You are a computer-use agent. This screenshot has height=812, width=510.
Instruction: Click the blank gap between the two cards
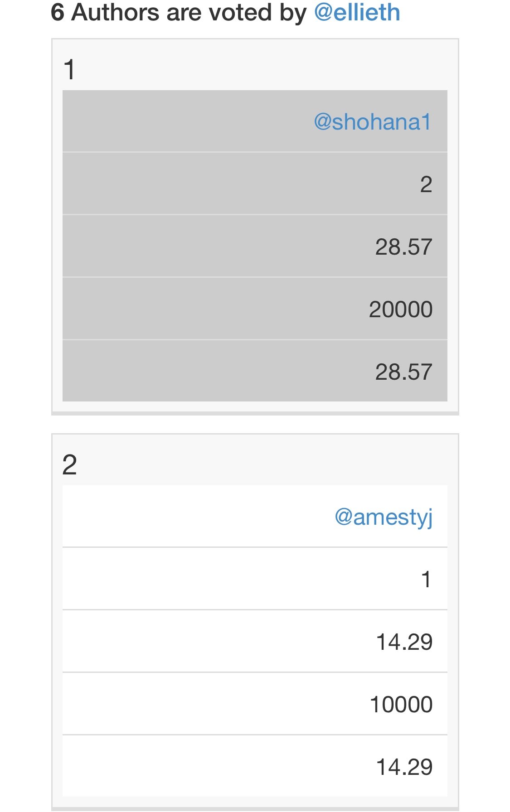(255, 425)
